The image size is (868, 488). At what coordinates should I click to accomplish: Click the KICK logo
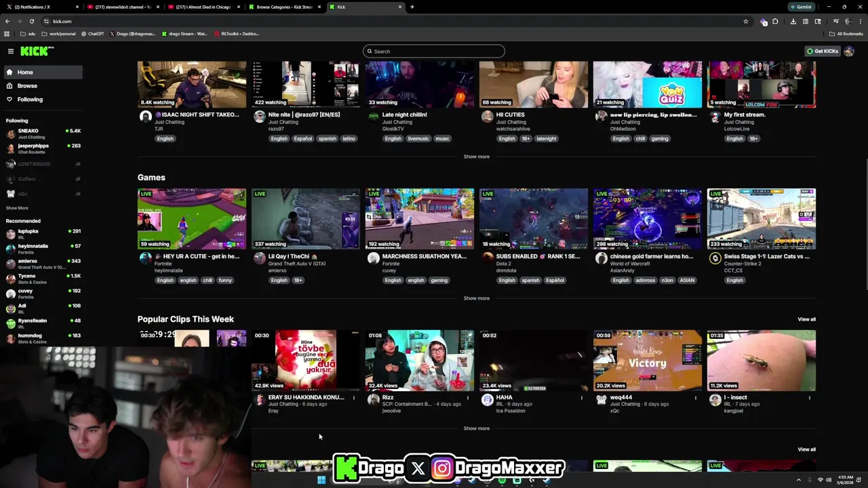point(35,51)
